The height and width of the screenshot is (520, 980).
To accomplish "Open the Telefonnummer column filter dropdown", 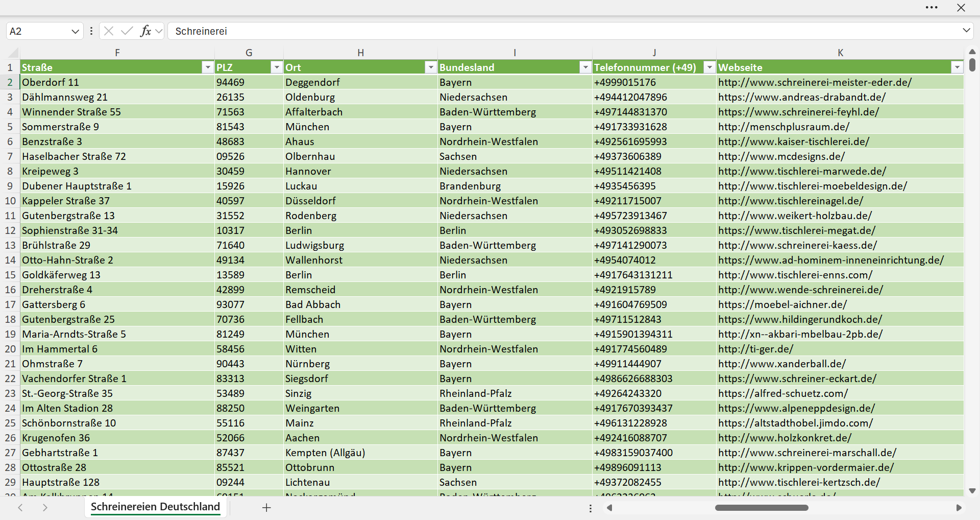I will 709,67.
